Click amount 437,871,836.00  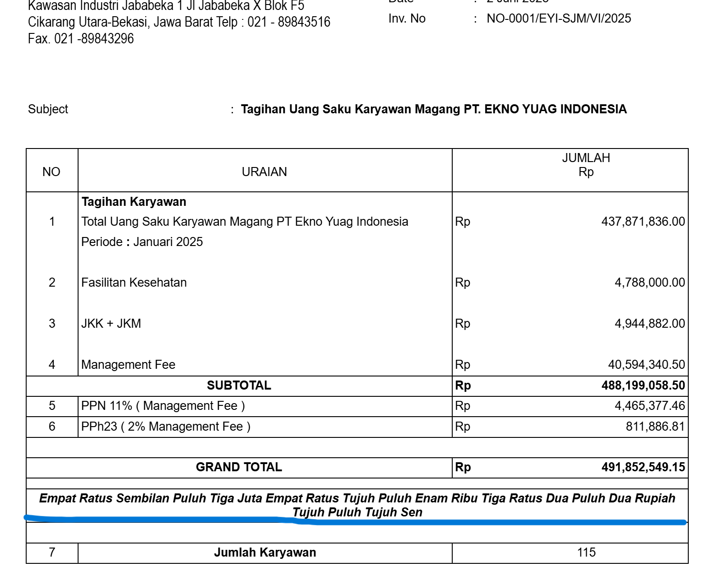pos(643,222)
